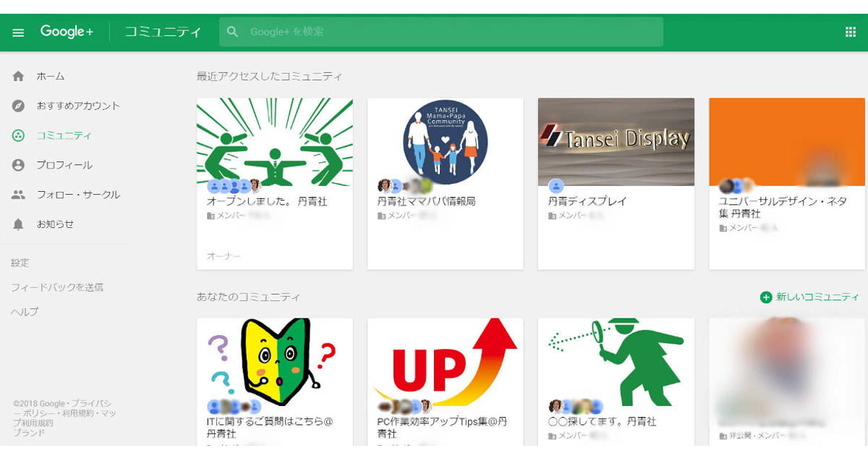Click title ○○探してます。丹青社
The height and width of the screenshot is (456, 868).
(603, 422)
